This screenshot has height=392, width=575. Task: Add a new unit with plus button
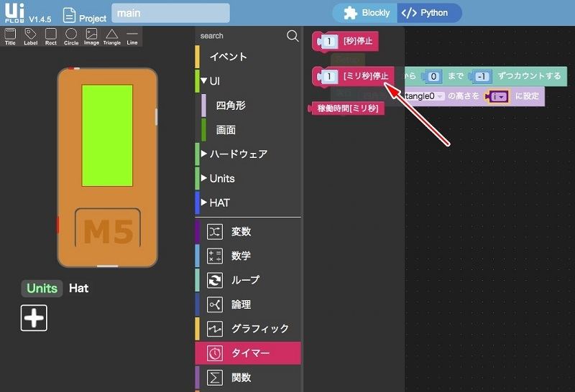point(34,317)
